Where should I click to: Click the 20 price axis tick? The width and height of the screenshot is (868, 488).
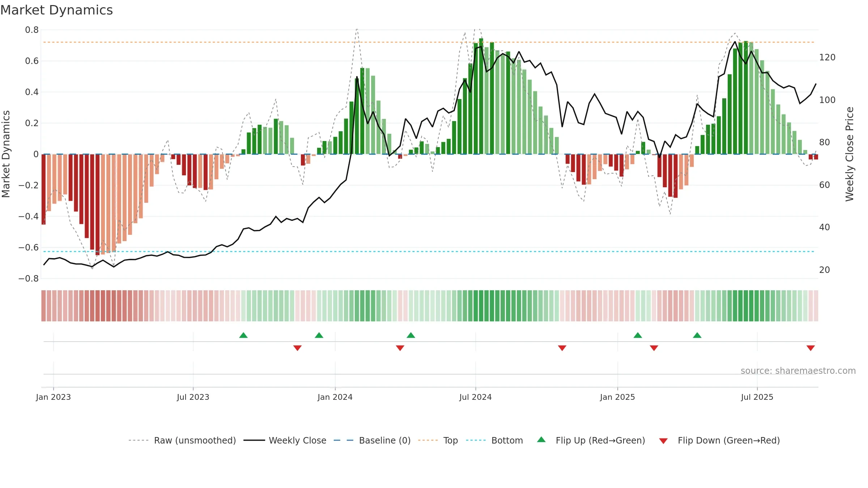pyautogui.click(x=825, y=270)
